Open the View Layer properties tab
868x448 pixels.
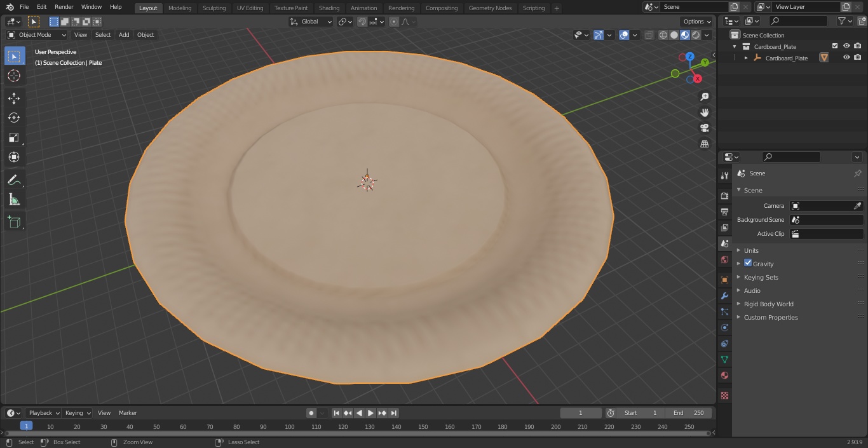click(724, 227)
